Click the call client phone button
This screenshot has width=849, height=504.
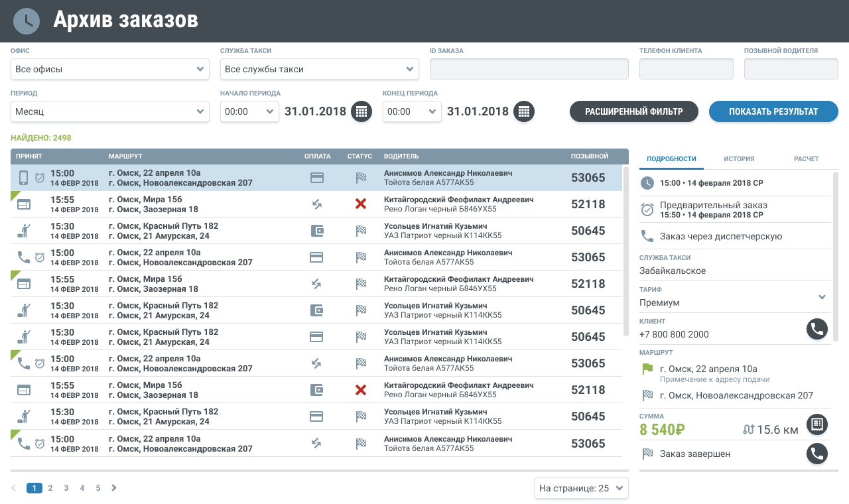tap(817, 329)
